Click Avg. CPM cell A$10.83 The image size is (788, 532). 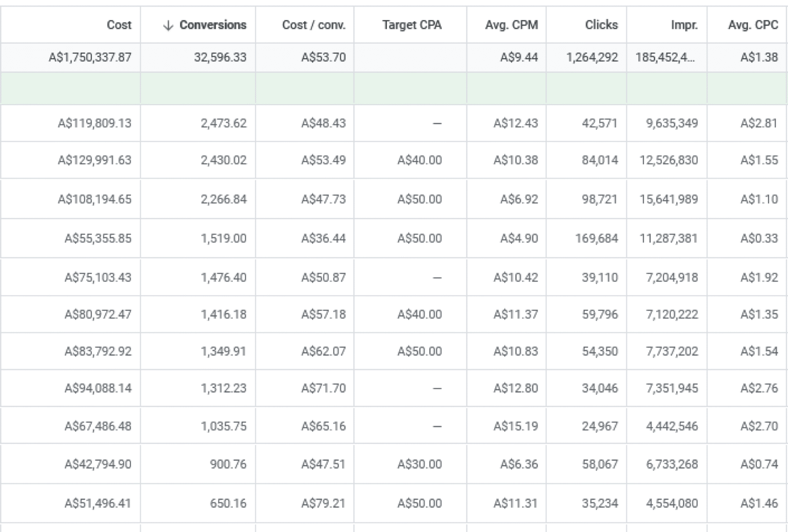coord(516,351)
